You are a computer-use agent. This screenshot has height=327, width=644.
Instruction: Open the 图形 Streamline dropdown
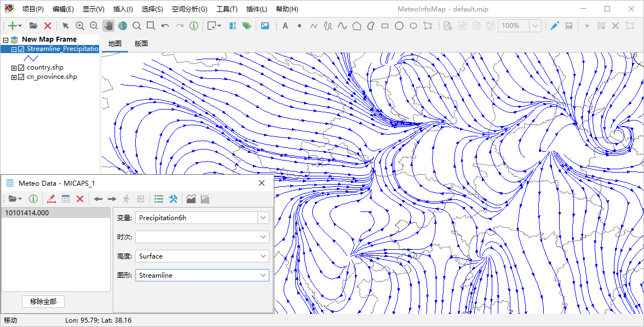[263, 275]
